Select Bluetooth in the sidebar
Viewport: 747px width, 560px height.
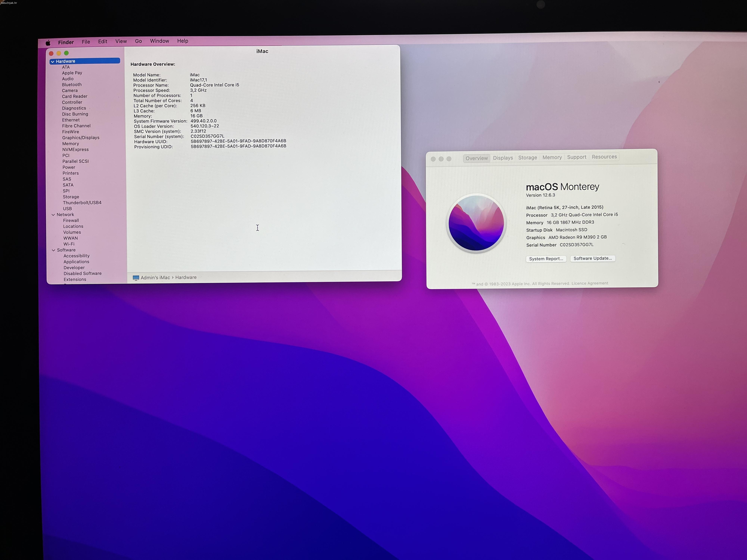click(72, 85)
